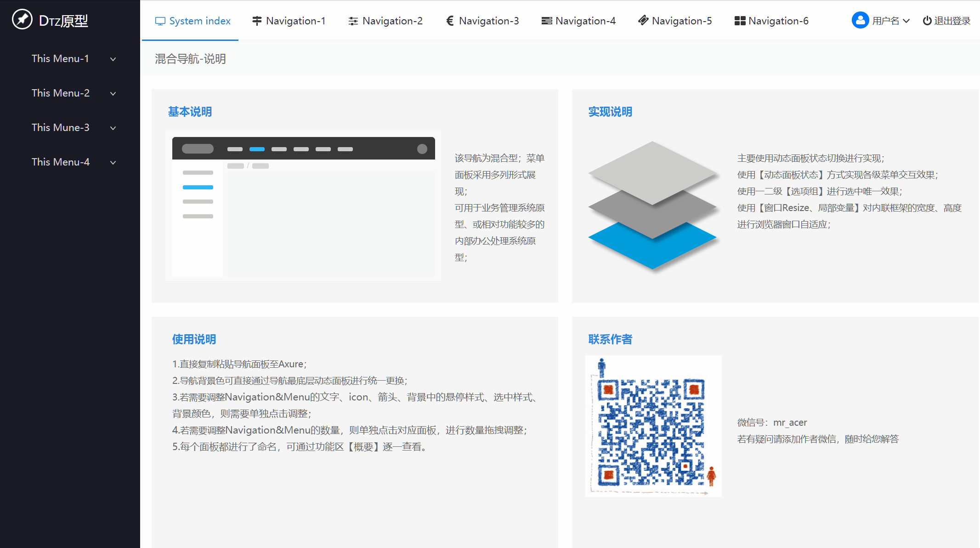
Task: Expand the This Menu-2 chevron
Action: tap(113, 94)
